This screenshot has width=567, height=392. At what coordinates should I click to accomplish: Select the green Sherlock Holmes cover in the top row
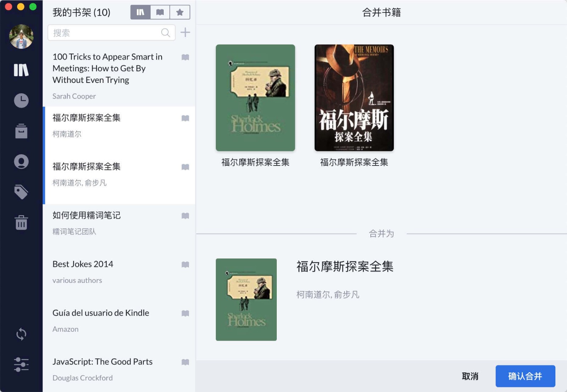[255, 98]
